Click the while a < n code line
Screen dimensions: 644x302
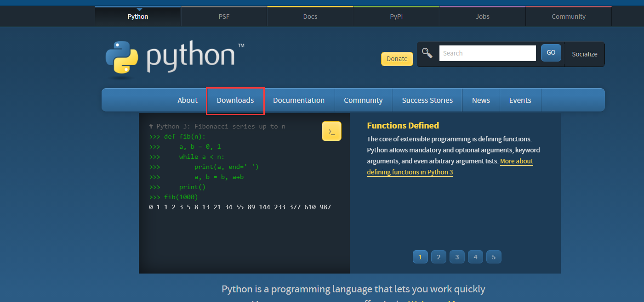tap(187, 157)
